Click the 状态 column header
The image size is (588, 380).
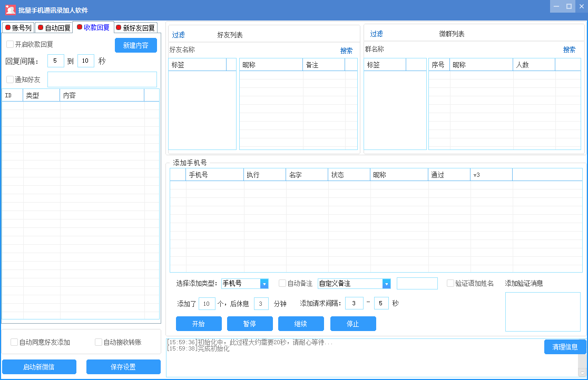349,175
